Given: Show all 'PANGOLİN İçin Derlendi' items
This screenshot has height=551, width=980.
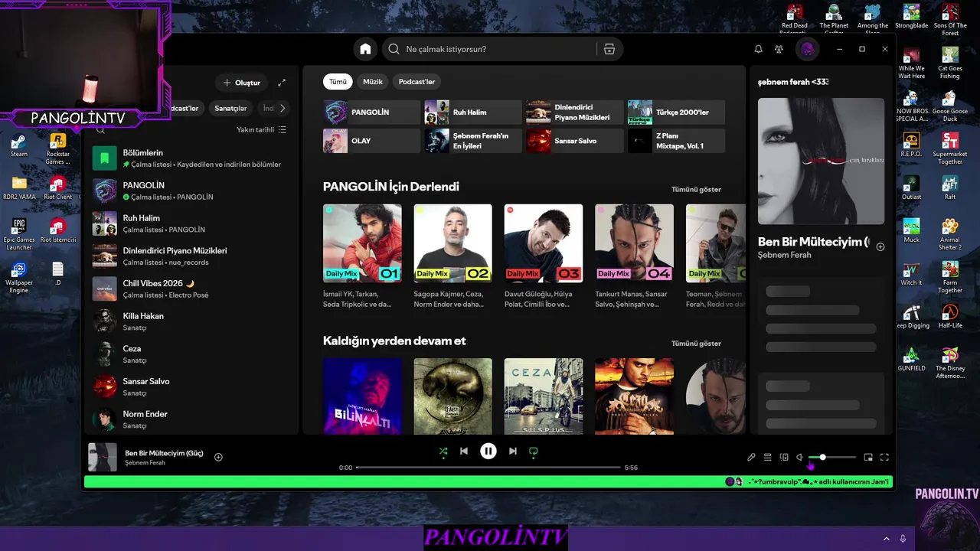Looking at the screenshot, I should (x=696, y=189).
